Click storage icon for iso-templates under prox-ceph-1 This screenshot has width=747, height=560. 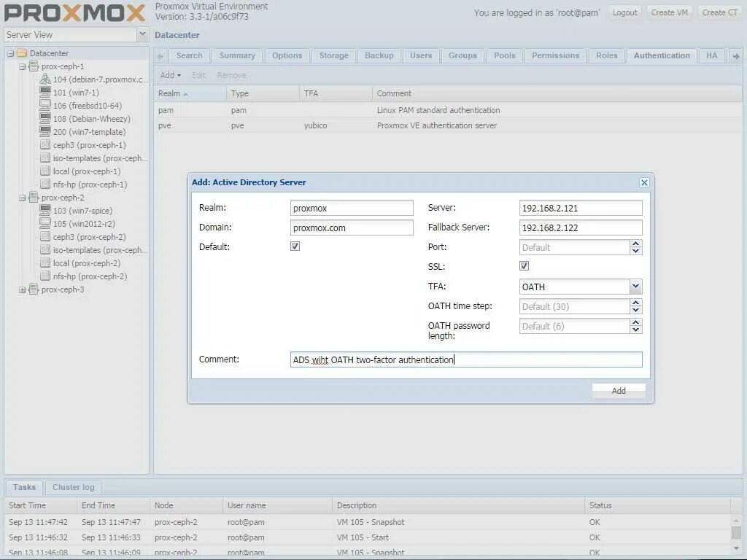(45, 157)
